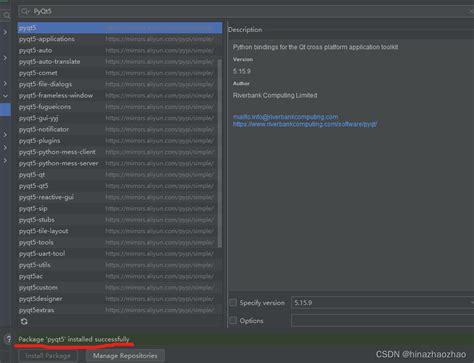Select pyqt5-sip package entry
Screen dimensions: 474x363
tap(119, 208)
